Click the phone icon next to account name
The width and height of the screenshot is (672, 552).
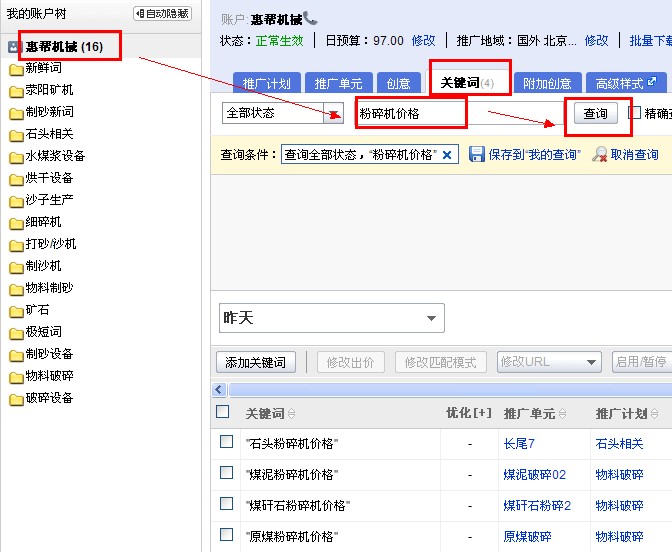pyautogui.click(x=311, y=18)
